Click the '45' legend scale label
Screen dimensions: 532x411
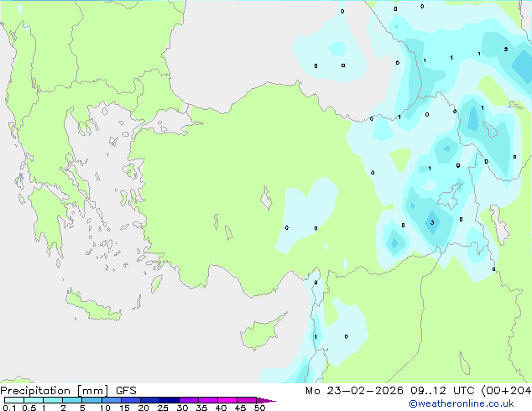pos(240,408)
